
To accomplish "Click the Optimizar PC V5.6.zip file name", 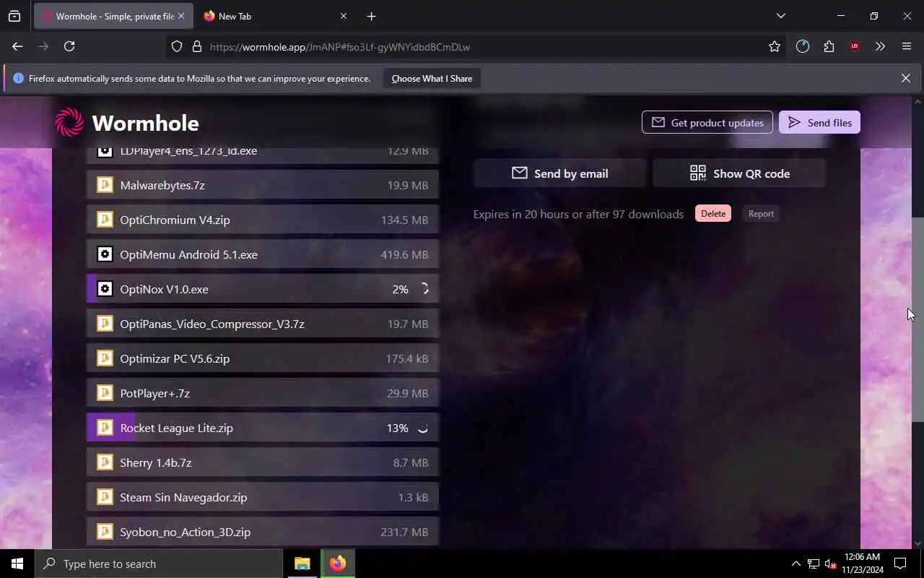I will (x=175, y=358).
